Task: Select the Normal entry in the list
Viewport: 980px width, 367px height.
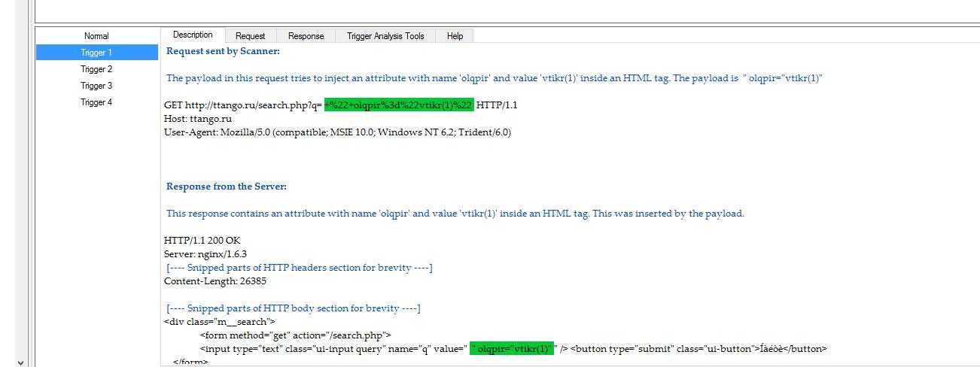Action: tap(96, 36)
